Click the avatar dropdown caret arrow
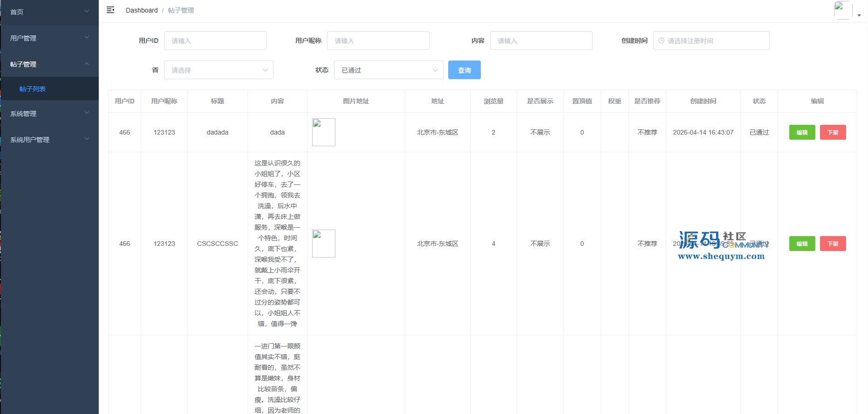The image size is (868, 414). point(859,15)
